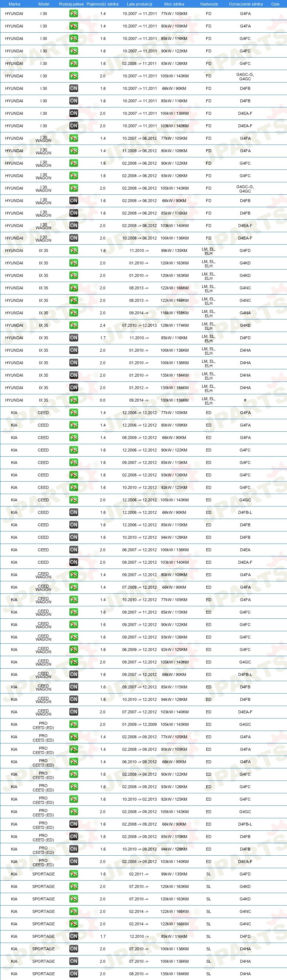Click production date 02.2011 ->

[139, 874]
